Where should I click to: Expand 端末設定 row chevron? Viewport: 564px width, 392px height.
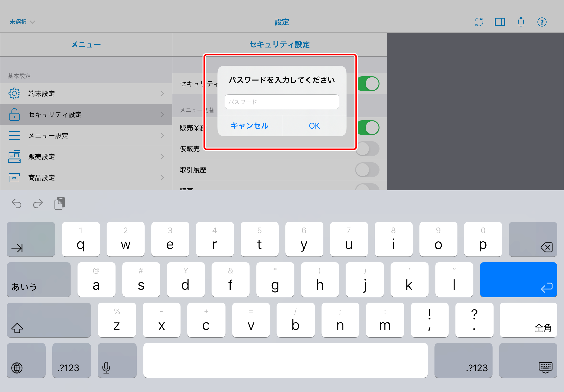coord(162,93)
